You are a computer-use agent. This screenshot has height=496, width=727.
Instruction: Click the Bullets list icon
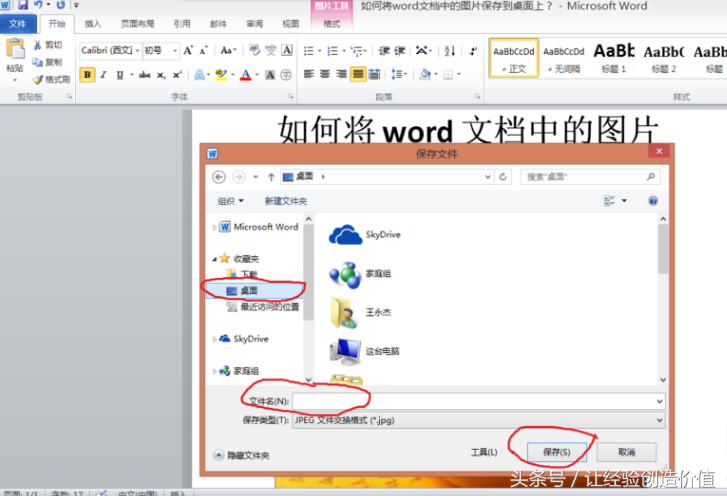[x=309, y=51]
